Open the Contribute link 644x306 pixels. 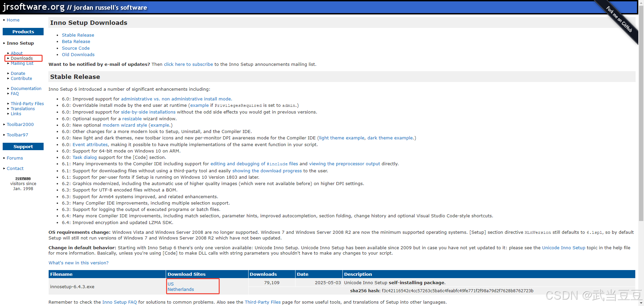tap(21, 79)
